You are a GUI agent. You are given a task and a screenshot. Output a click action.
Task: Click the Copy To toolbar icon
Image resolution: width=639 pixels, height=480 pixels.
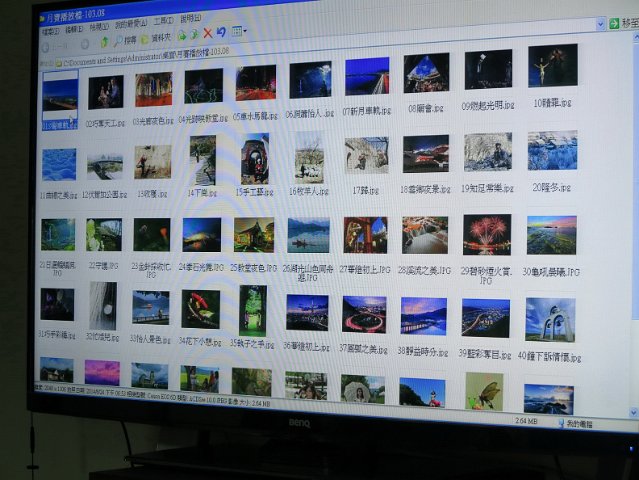(194, 35)
